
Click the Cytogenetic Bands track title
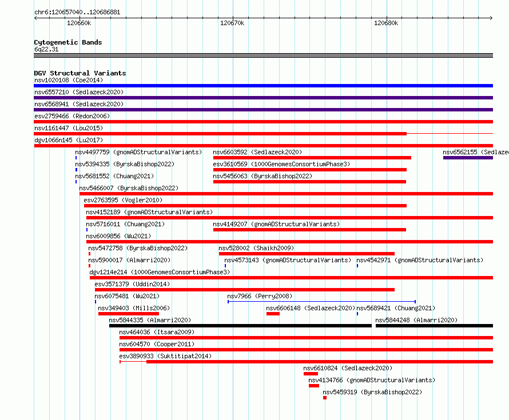pos(68,42)
